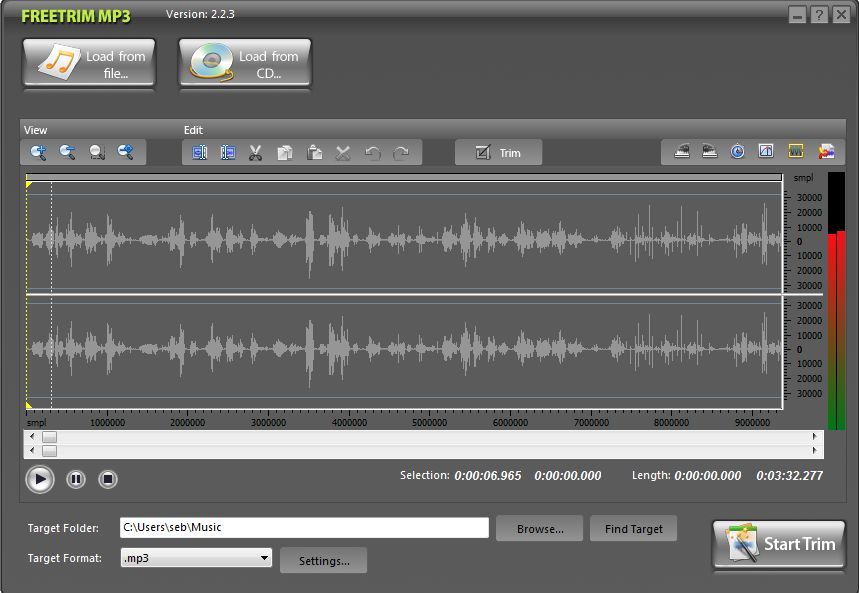Image resolution: width=859 pixels, height=593 pixels.
Task: Click Load from CD button
Action: (245, 62)
